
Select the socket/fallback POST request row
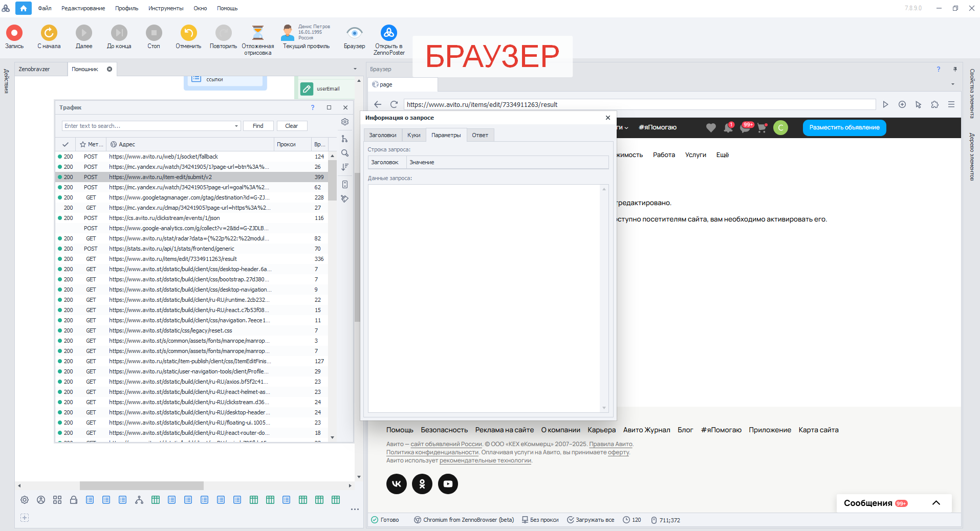pyautogui.click(x=191, y=157)
